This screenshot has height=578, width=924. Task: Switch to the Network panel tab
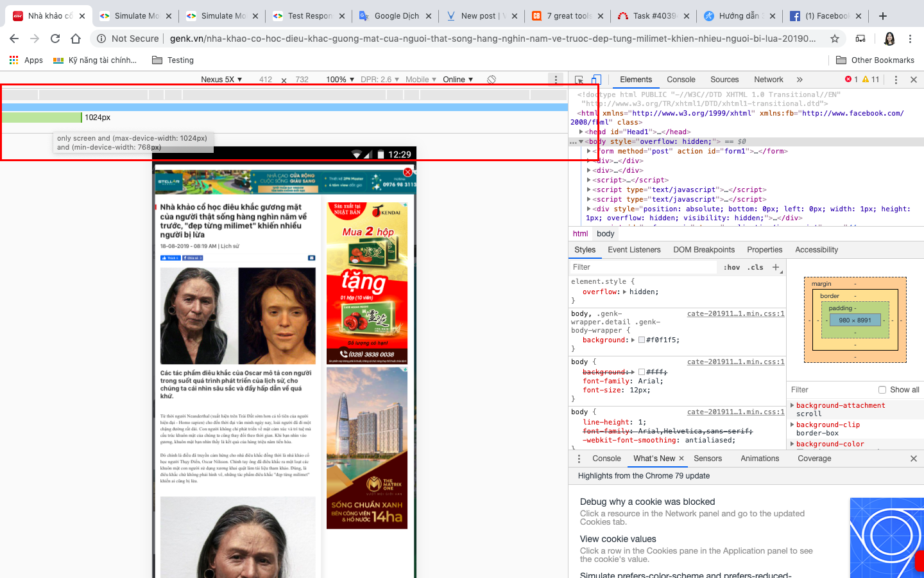pos(769,80)
